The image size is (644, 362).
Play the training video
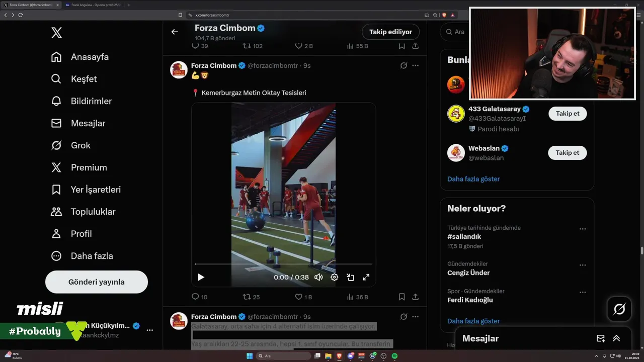tap(201, 277)
